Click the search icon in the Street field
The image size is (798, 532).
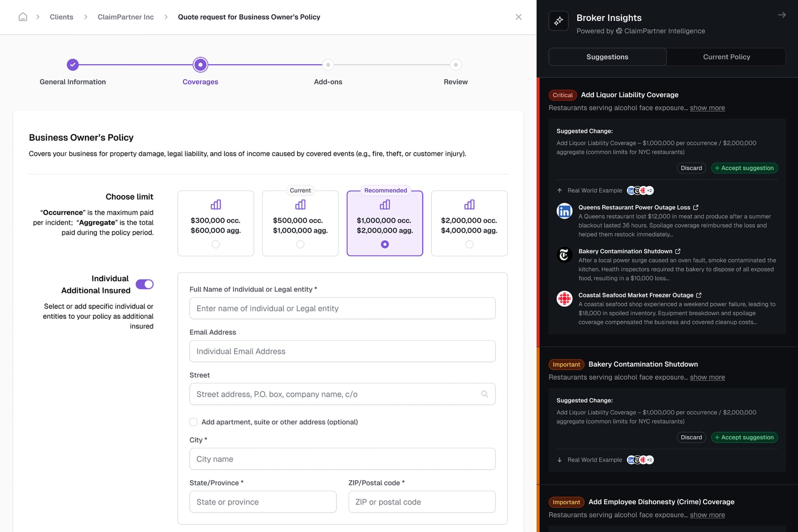pos(485,394)
